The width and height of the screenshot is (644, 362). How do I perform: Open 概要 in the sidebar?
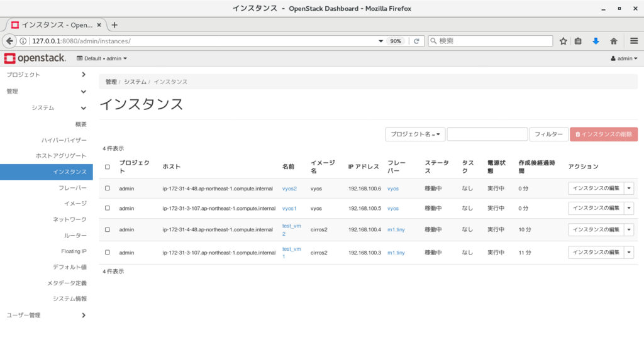81,124
